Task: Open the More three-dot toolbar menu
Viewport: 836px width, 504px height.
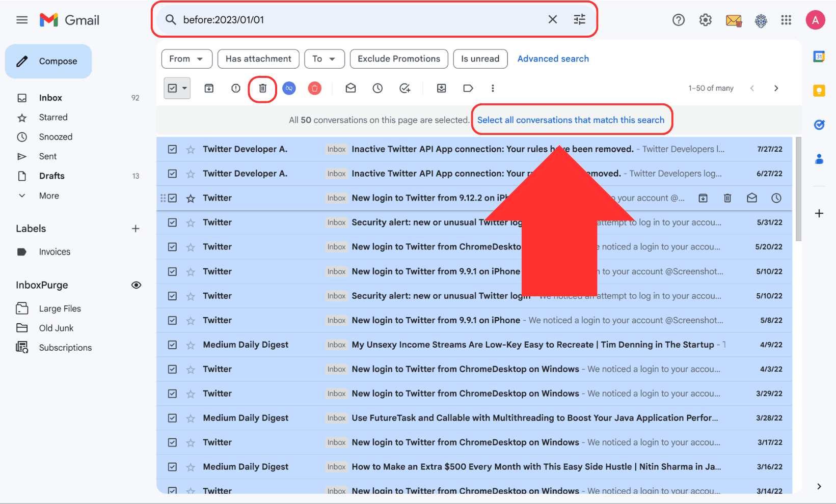Action: click(x=493, y=88)
